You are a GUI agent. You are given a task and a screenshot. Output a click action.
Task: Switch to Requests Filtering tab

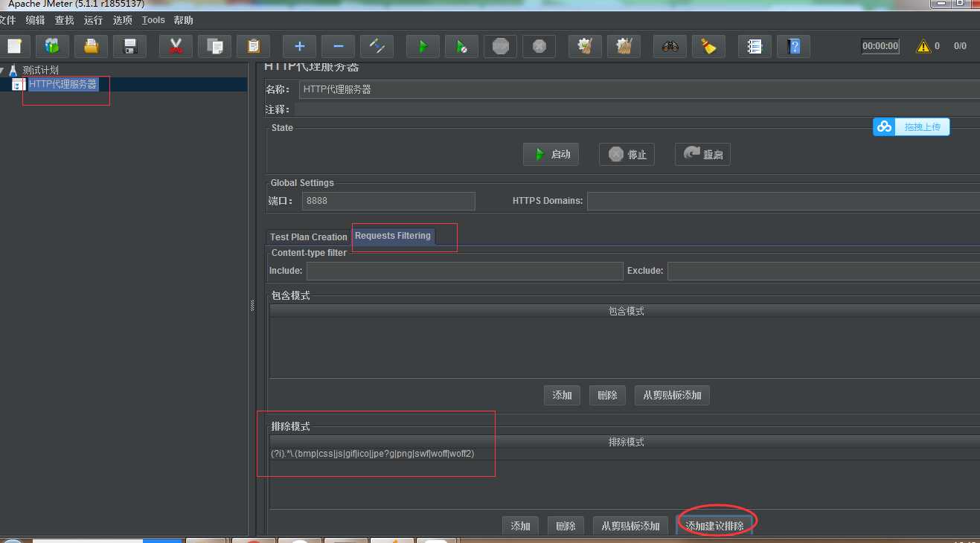tap(393, 236)
